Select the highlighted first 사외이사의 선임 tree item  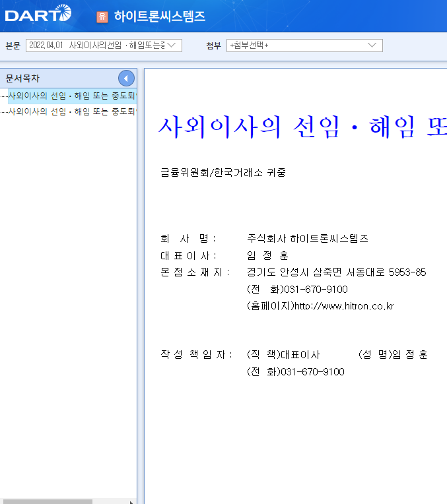73,96
